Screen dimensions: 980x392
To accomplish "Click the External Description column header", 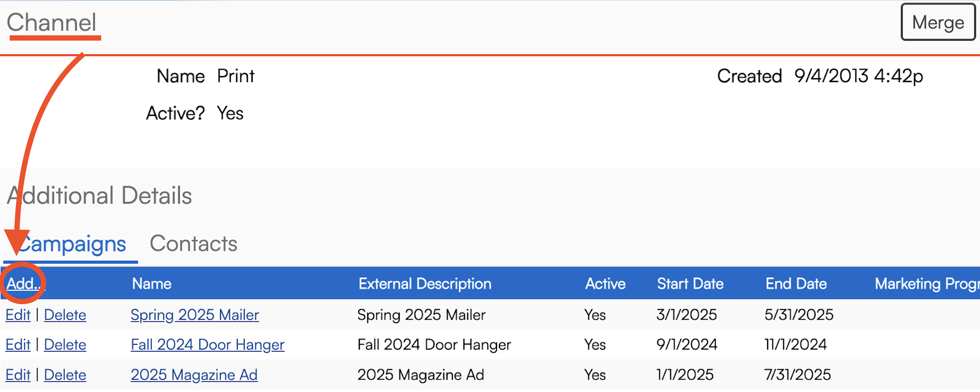I will (x=425, y=283).
